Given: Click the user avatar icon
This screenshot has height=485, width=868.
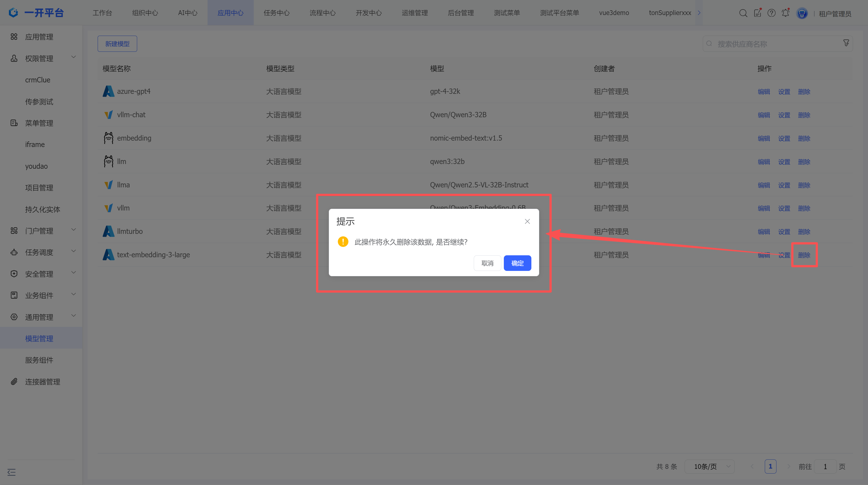Looking at the screenshot, I should point(802,13).
